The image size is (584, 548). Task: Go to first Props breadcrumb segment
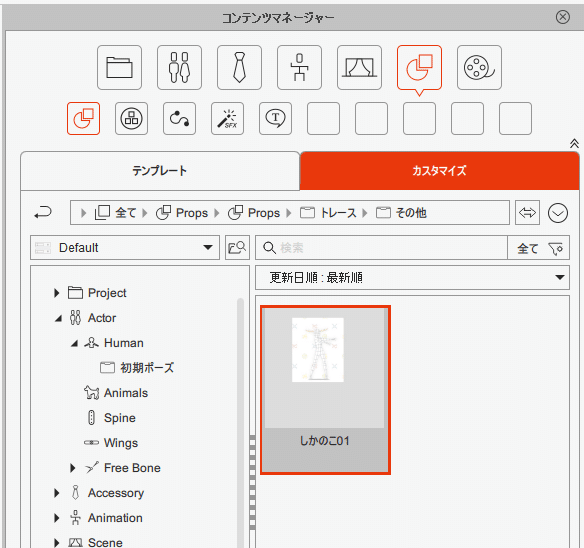pyautogui.click(x=182, y=213)
